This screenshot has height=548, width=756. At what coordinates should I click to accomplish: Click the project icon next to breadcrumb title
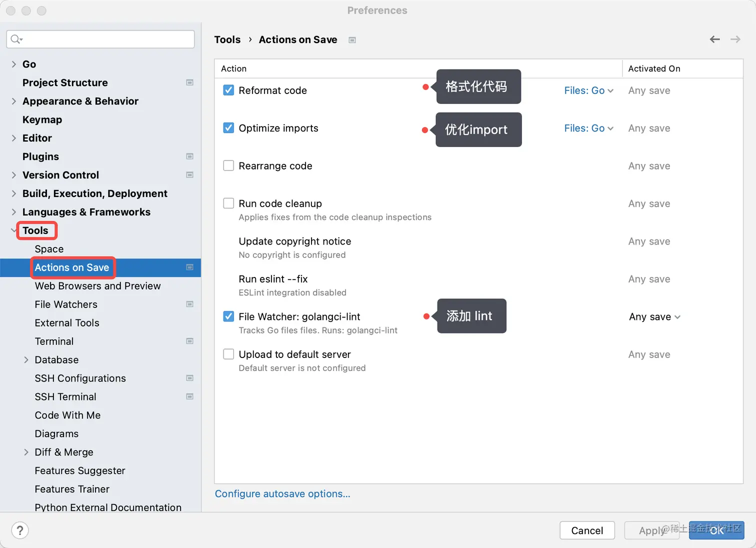(x=352, y=40)
